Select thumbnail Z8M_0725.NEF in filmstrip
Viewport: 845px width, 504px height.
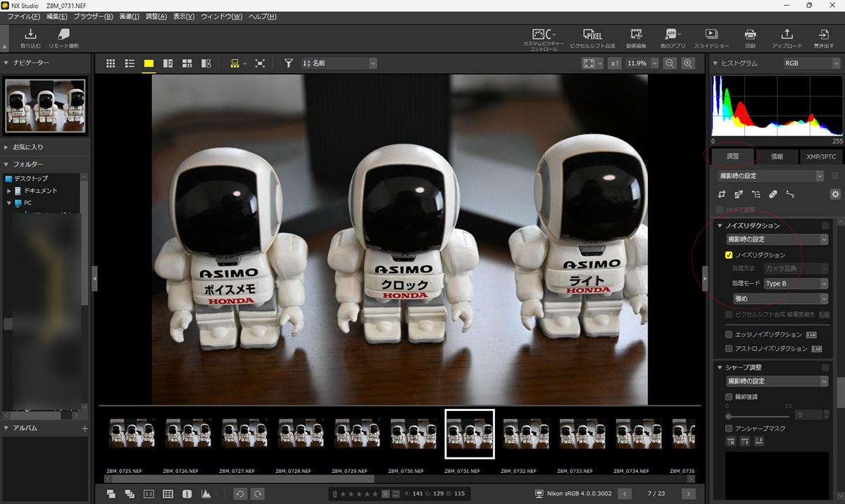(x=132, y=434)
